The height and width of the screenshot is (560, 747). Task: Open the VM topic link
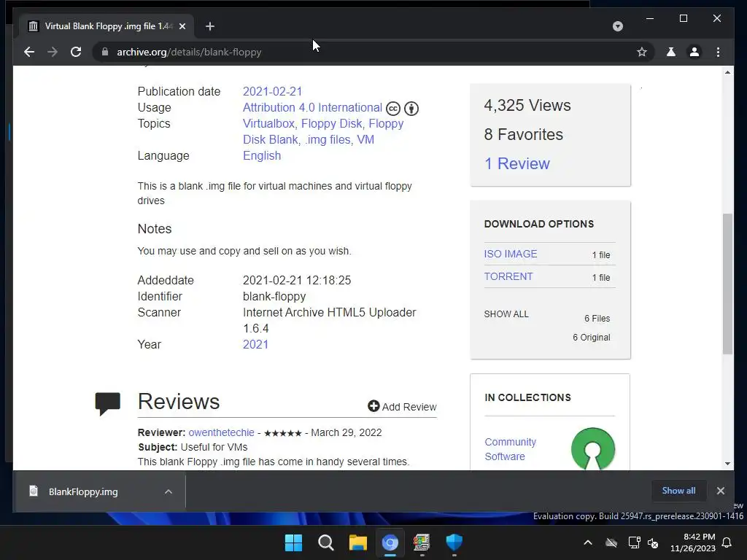(x=365, y=140)
